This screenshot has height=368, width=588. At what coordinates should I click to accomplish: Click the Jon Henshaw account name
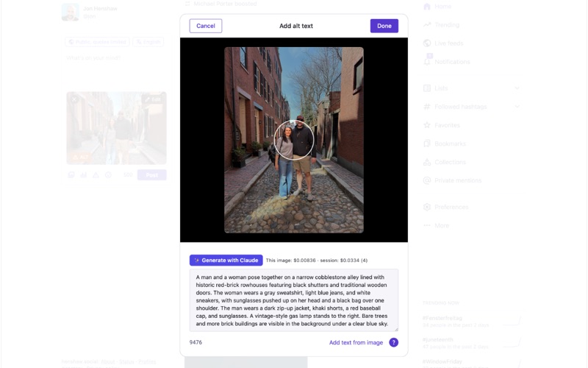[x=100, y=9]
